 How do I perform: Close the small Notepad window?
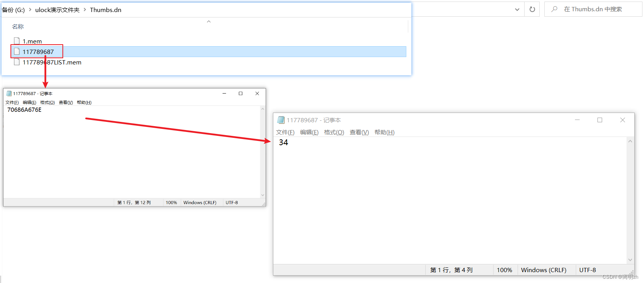point(257,94)
